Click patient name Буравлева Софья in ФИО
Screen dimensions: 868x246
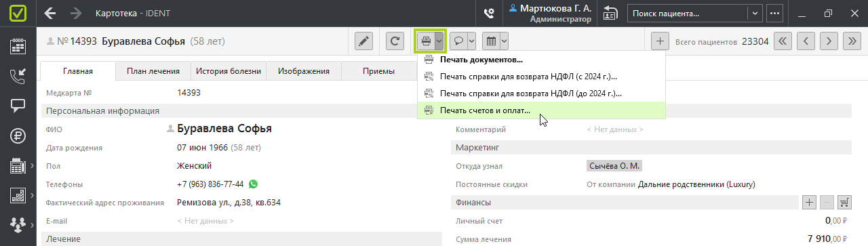[224, 129]
